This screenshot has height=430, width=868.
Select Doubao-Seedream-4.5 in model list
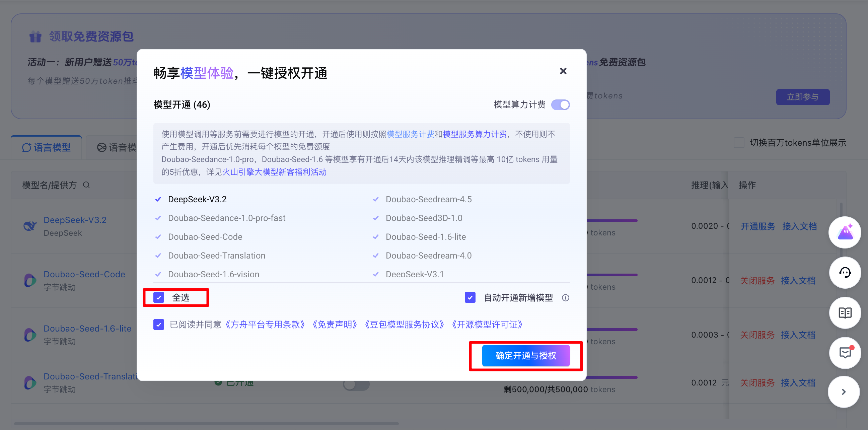pyautogui.click(x=422, y=199)
